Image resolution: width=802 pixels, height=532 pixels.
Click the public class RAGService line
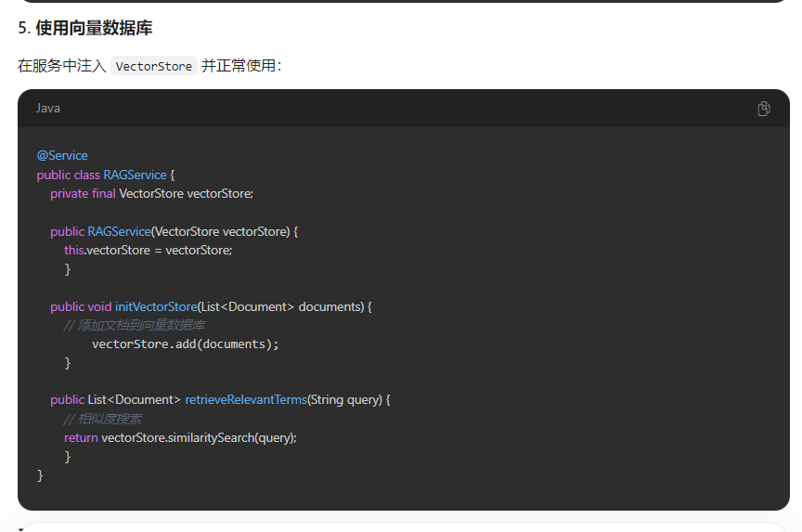point(106,175)
